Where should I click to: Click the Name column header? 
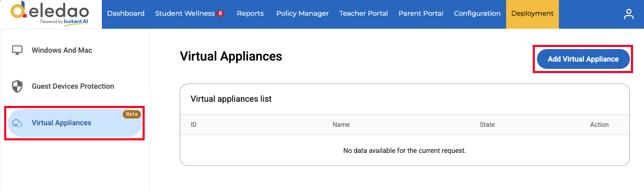(341, 125)
